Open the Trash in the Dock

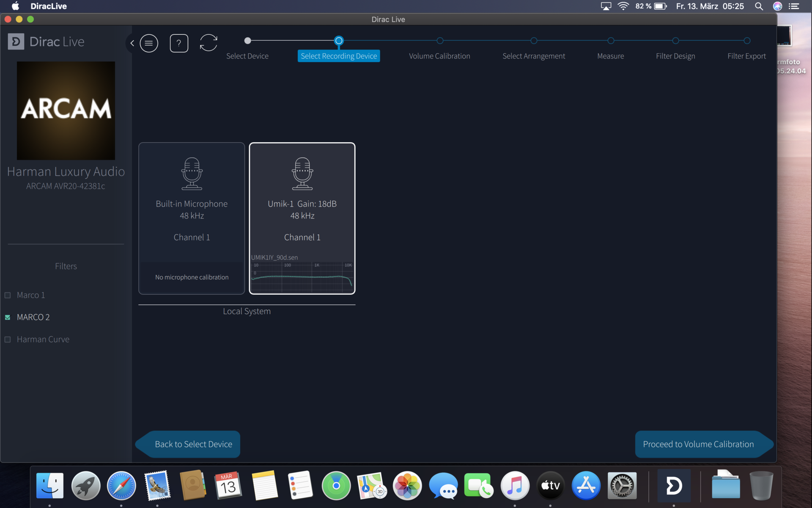tap(761, 486)
